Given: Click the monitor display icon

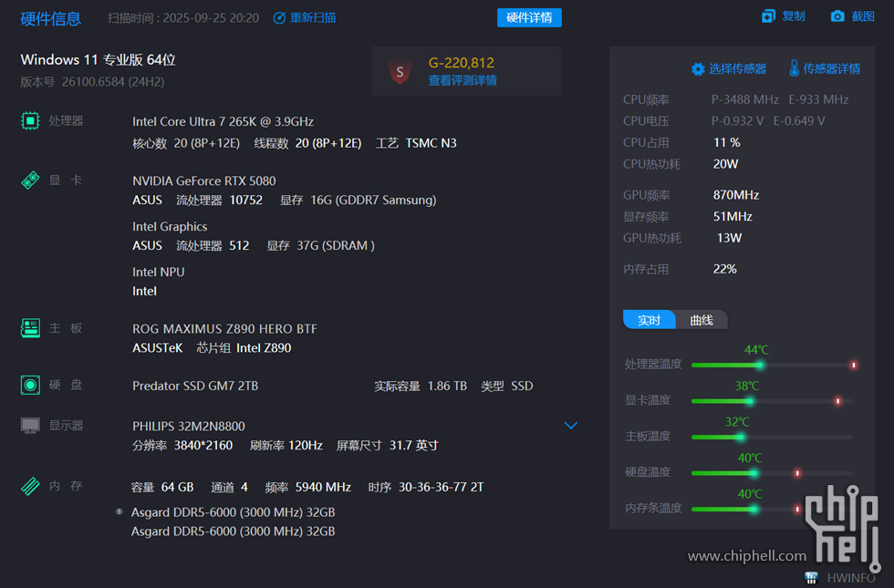Looking at the screenshot, I should (30, 426).
